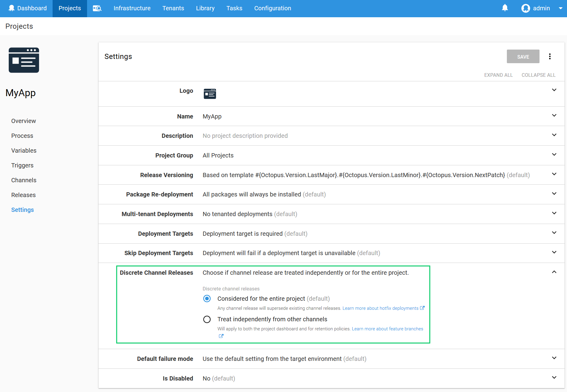Open notifications via the bell icon
This screenshot has width=567, height=392.
(505, 8)
